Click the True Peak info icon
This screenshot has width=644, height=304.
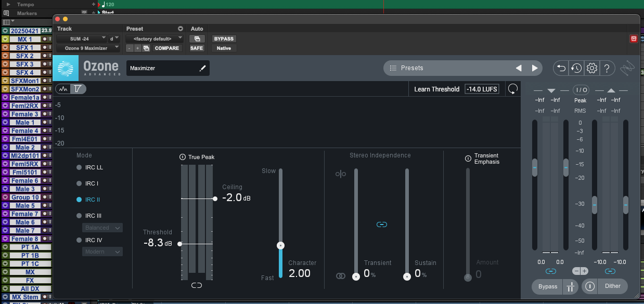pyautogui.click(x=183, y=157)
